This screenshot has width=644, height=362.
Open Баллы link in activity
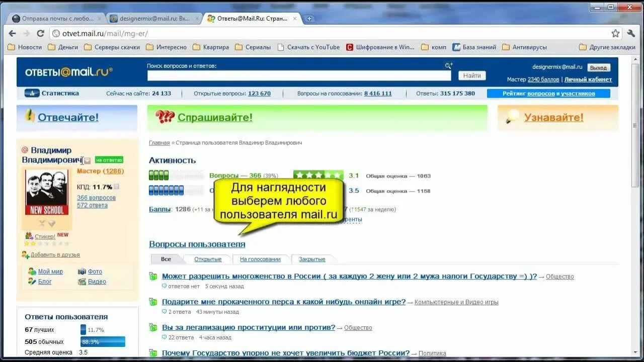[x=160, y=209]
